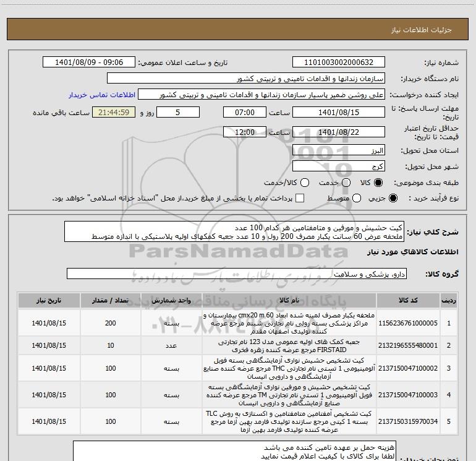476x461 pixels.
Task: Click the general need description text box
Action: coord(234,232)
